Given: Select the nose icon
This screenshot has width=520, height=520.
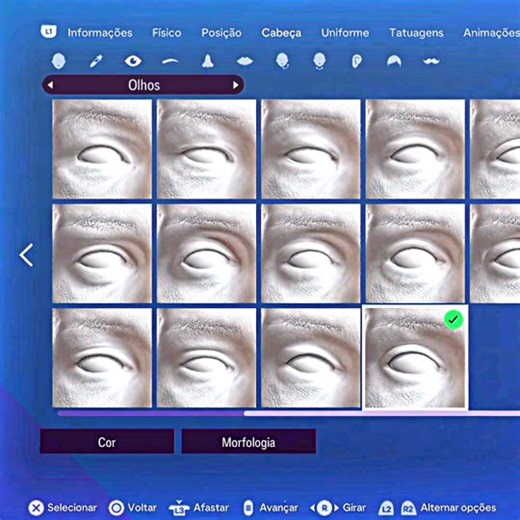Looking at the screenshot, I should tap(207, 61).
